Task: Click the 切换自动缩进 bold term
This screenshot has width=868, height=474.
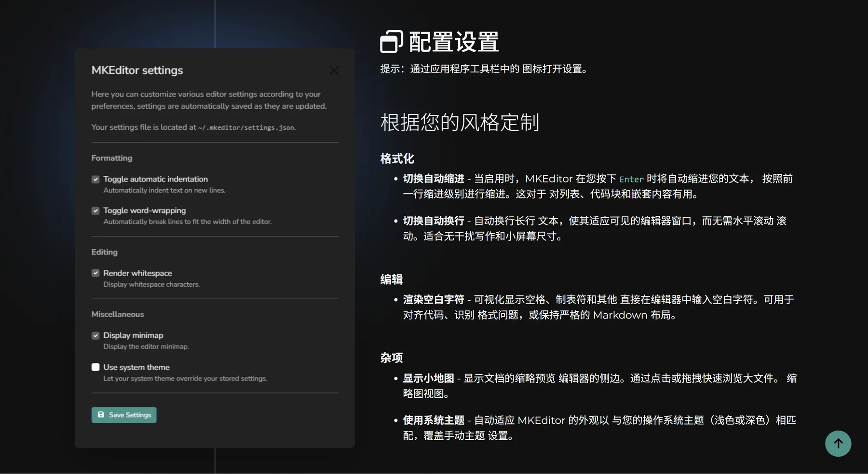Action: (x=433, y=179)
